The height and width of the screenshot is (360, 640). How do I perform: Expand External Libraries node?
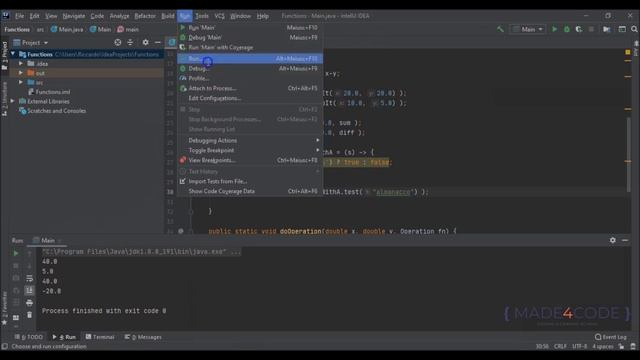(x=13, y=101)
